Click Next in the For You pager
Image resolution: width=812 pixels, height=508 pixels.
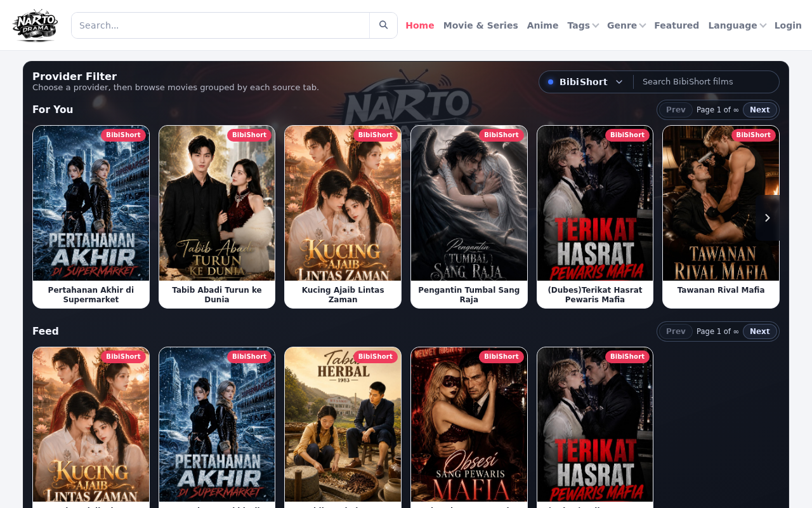tap(759, 110)
